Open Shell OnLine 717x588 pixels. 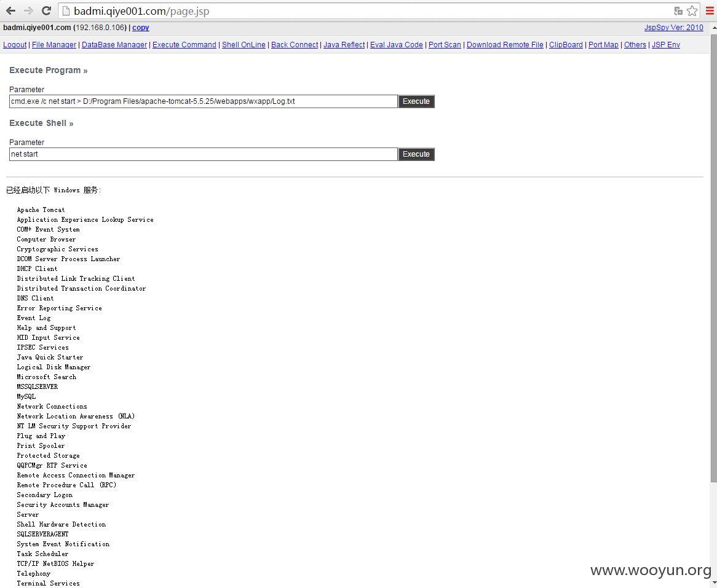244,45
